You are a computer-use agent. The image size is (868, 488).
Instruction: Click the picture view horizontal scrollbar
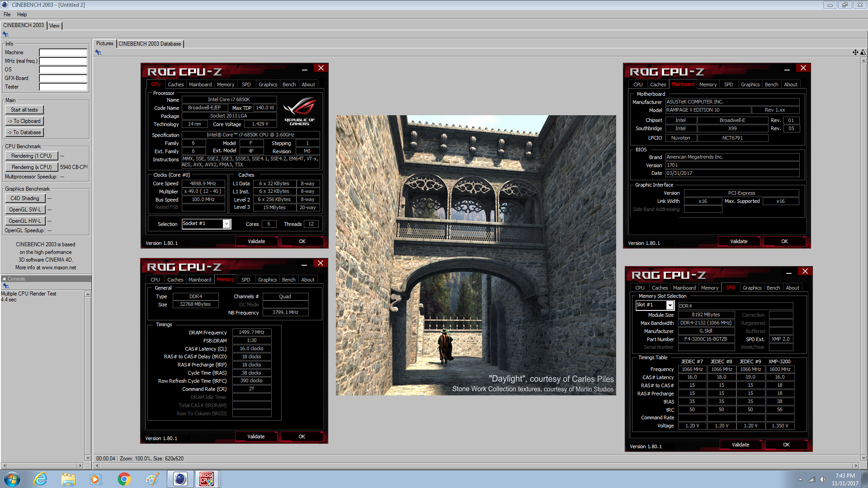[x=476, y=465]
